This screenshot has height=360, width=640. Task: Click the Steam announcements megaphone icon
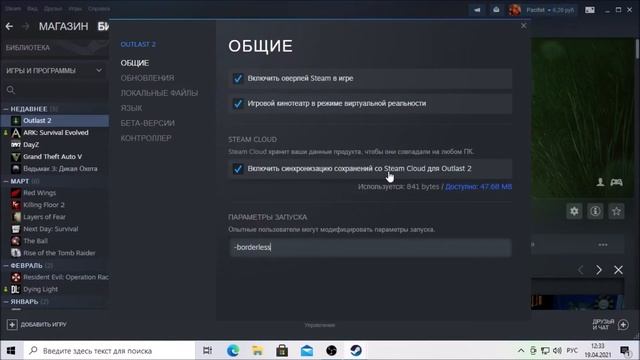[477, 10]
